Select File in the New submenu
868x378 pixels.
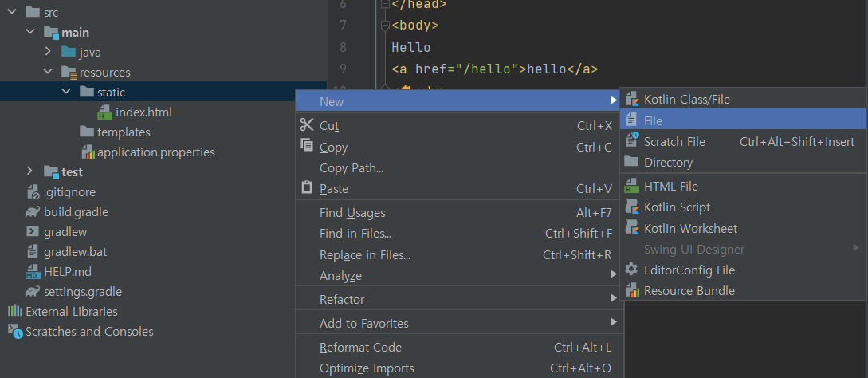[x=743, y=120]
